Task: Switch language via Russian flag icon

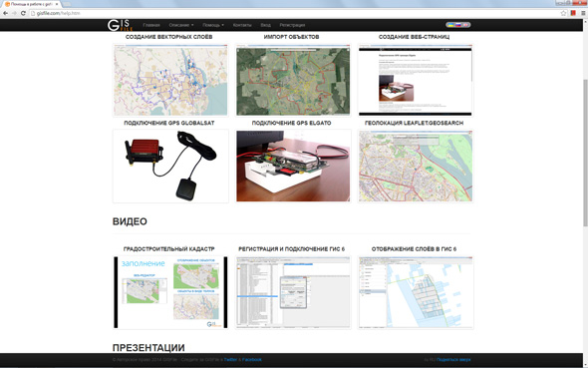Action: tap(458, 25)
